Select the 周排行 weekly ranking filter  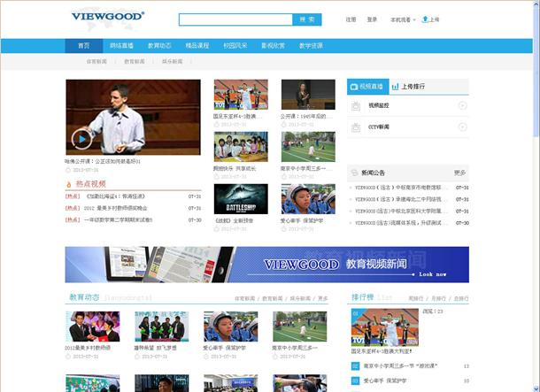416,298
